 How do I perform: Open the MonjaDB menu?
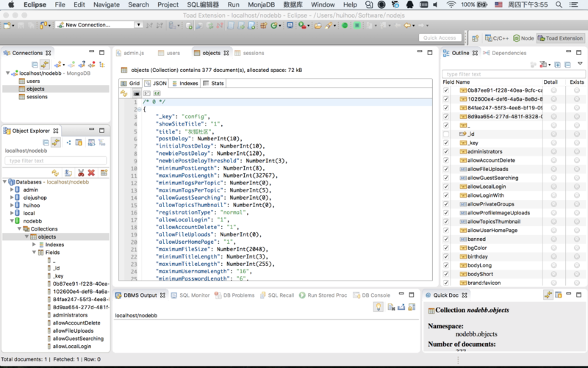[262, 4]
